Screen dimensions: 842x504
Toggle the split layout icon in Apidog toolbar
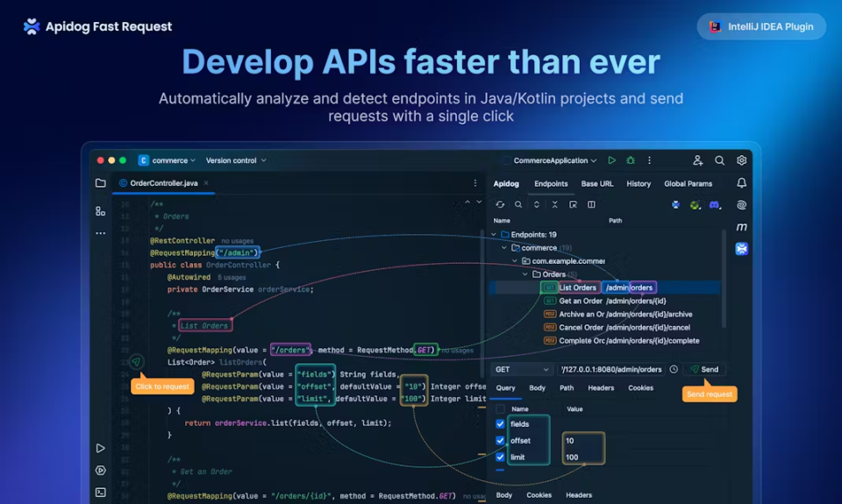coord(591,204)
